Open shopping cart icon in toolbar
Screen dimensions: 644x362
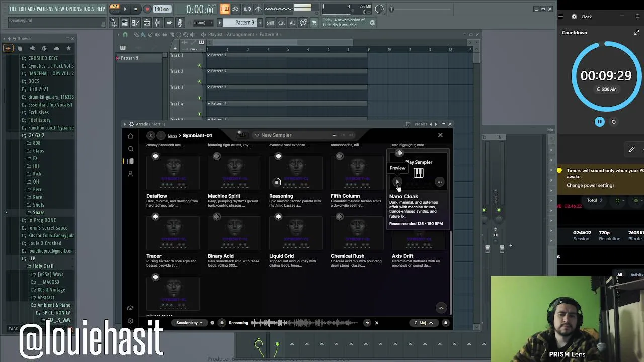pos(314,23)
